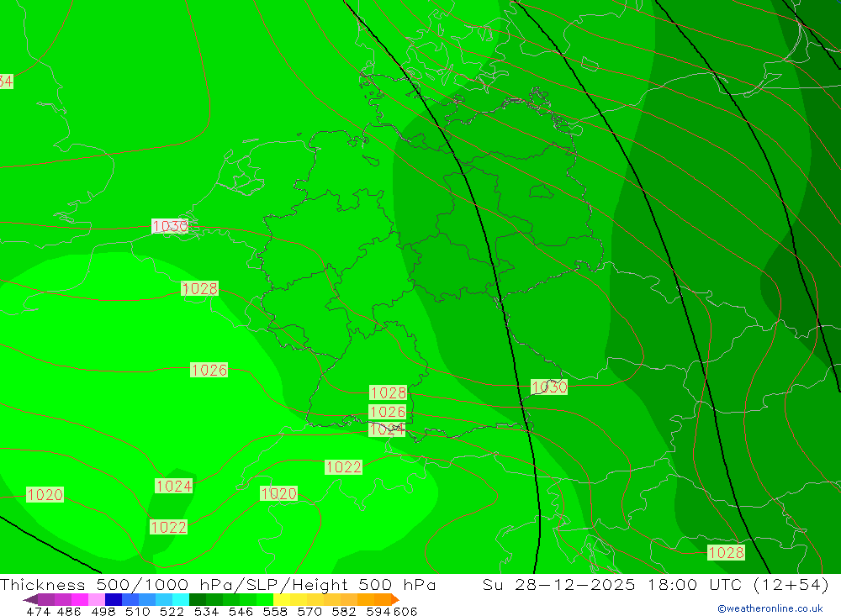Click the legend value 474

click(x=38, y=612)
